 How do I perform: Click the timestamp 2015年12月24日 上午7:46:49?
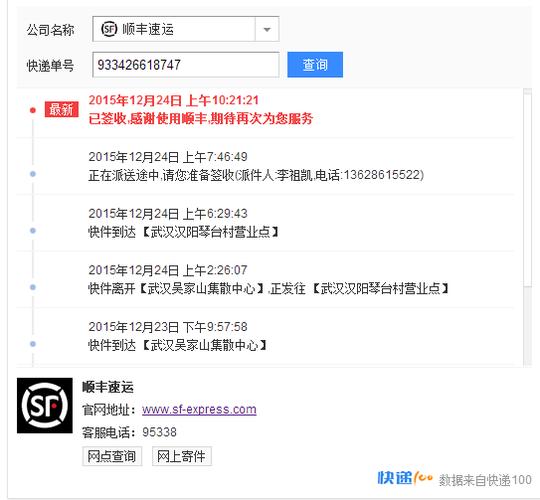pos(168,157)
